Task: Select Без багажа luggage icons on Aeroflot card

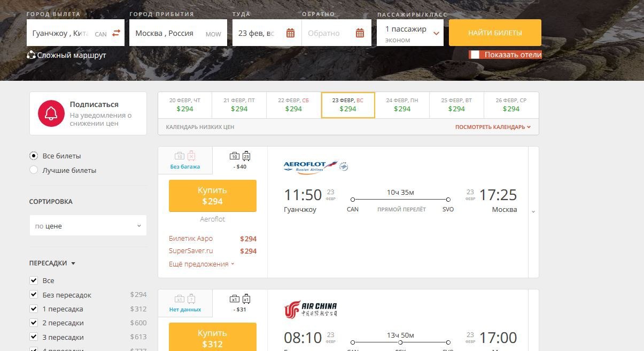Action: [185, 156]
